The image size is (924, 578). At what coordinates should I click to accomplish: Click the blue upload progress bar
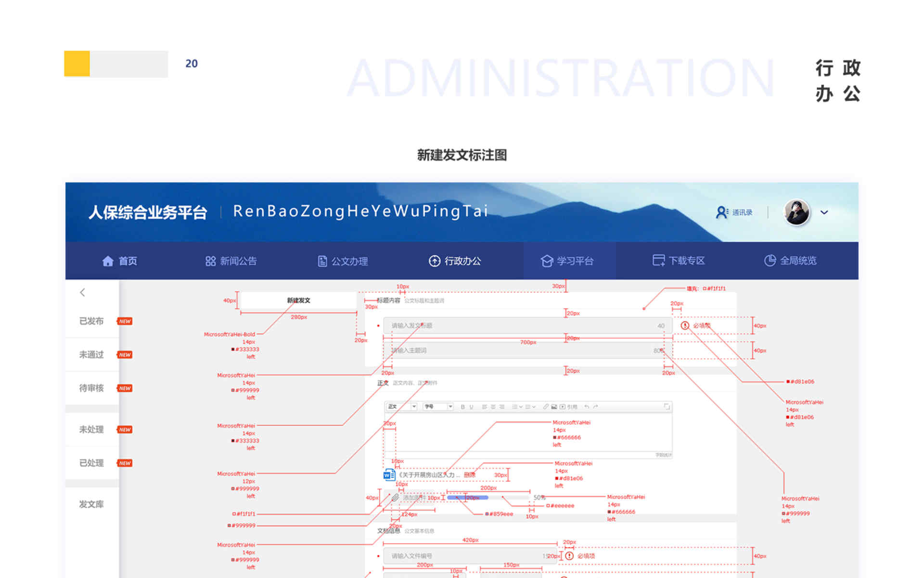467,498
